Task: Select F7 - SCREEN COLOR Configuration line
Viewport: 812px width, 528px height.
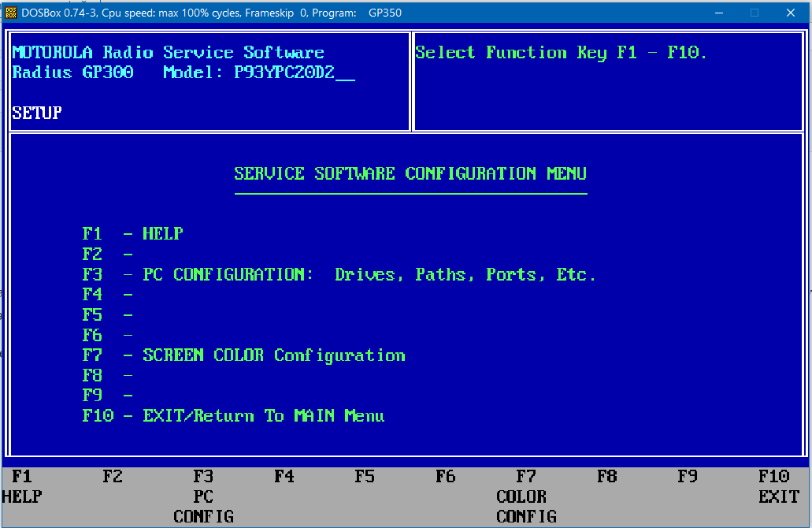Action: click(243, 355)
